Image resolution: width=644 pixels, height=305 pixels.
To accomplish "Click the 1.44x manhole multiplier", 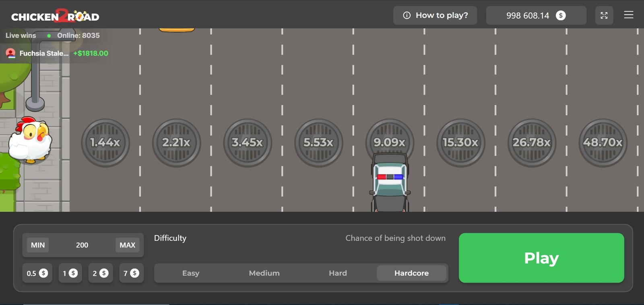I will (105, 142).
